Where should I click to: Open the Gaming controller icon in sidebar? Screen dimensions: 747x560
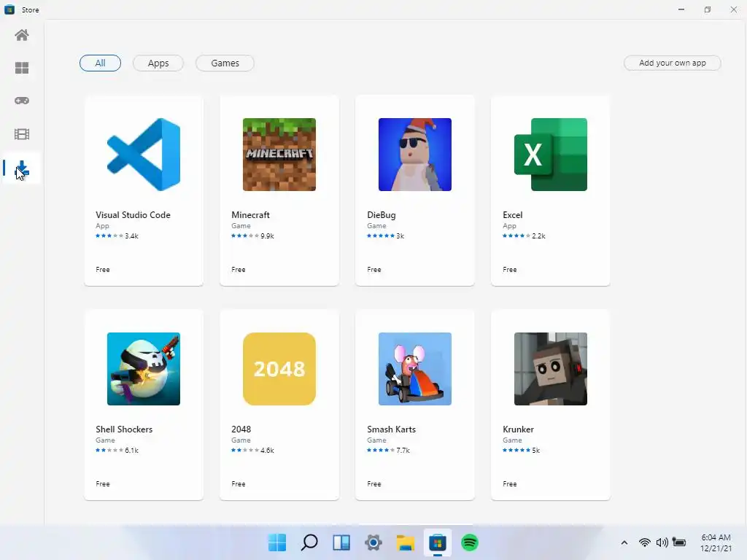coord(22,101)
